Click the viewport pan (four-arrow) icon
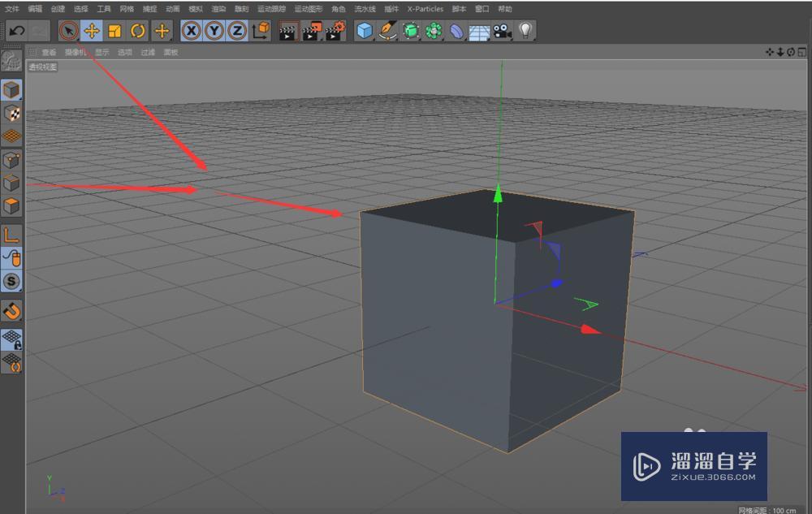Image resolution: width=812 pixels, height=514 pixels. coord(770,52)
